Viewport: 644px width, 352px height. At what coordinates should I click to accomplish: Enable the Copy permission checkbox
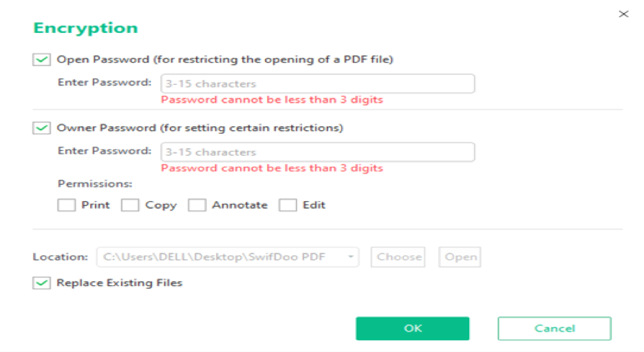pyautogui.click(x=130, y=205)
